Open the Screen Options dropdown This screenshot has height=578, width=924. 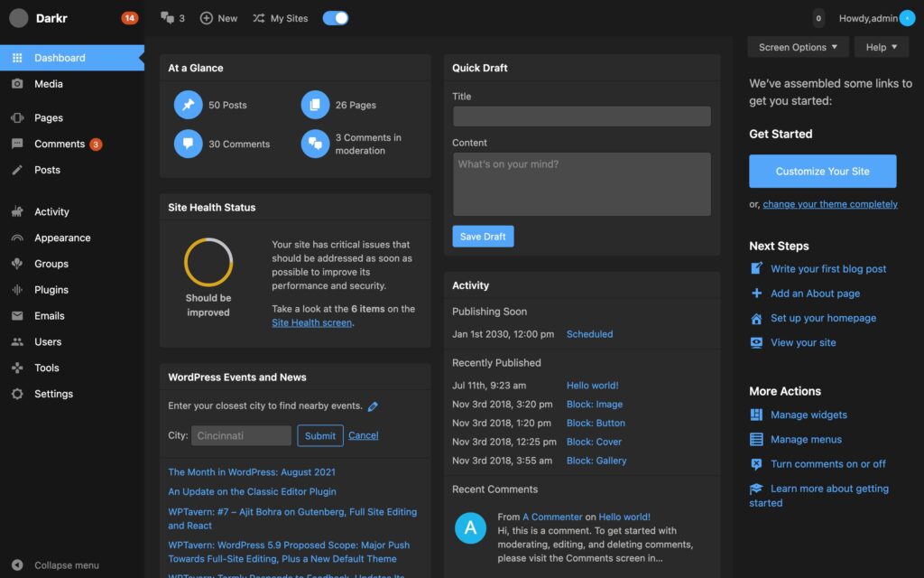tap(798, 46)
